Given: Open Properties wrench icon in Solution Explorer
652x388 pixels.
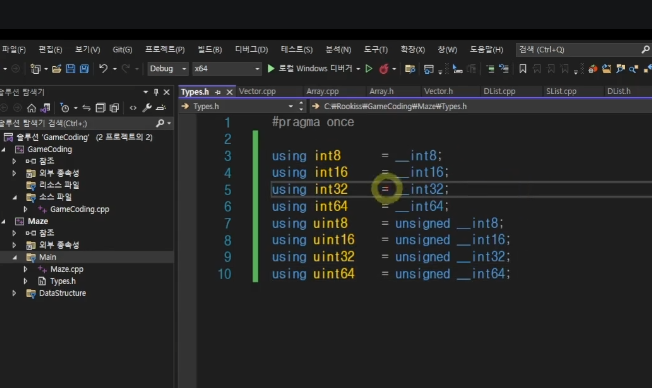Looking at the screenshot, I should pyautogui.click(x=146, y=108).
